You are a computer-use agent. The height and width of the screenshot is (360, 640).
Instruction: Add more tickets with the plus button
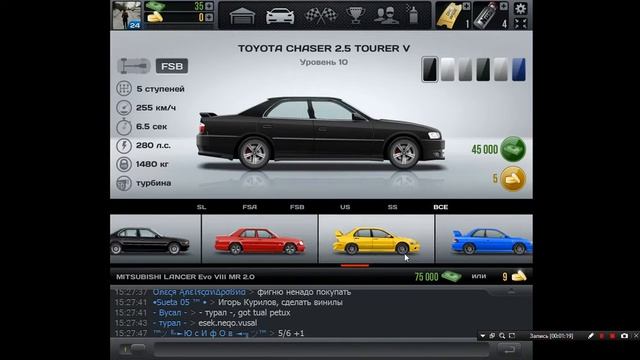point(466,6)
